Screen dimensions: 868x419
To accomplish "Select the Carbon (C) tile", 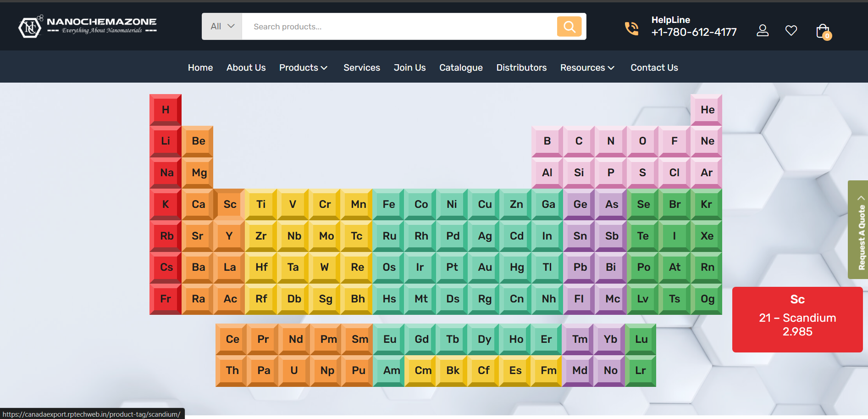I will (x=579, y=141).
